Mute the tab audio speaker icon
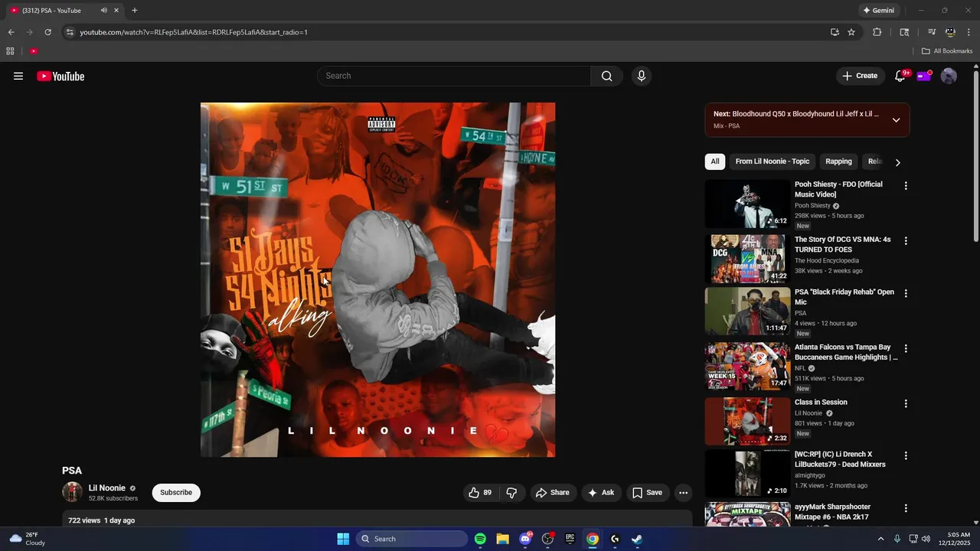This screenshot has width=980, height=551. [x=103, y=11]
